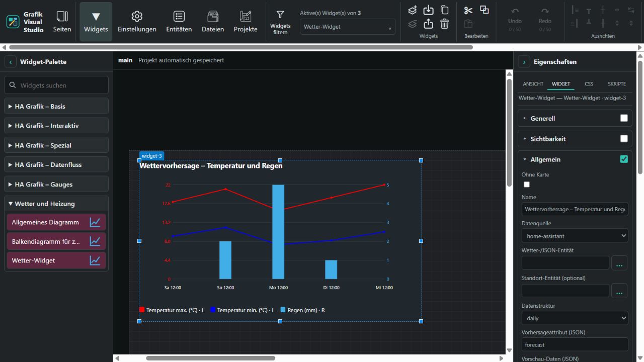Open the Entitäten list icon

pyautogui.click(x=179, y=22)
